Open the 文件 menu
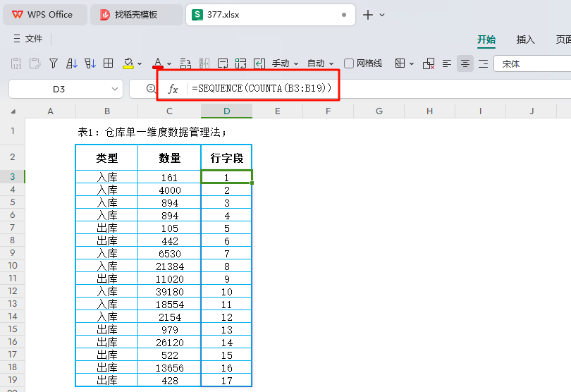The image size is (571, 392). pyautogui.click(x=28, y=39)
